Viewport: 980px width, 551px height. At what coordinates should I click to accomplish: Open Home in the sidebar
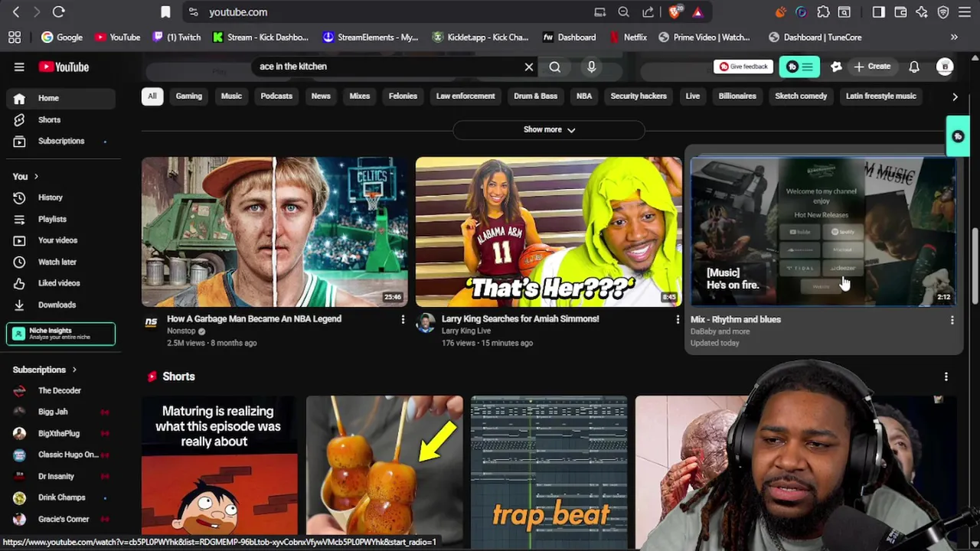pyautogui.click(x=60, y=98)
